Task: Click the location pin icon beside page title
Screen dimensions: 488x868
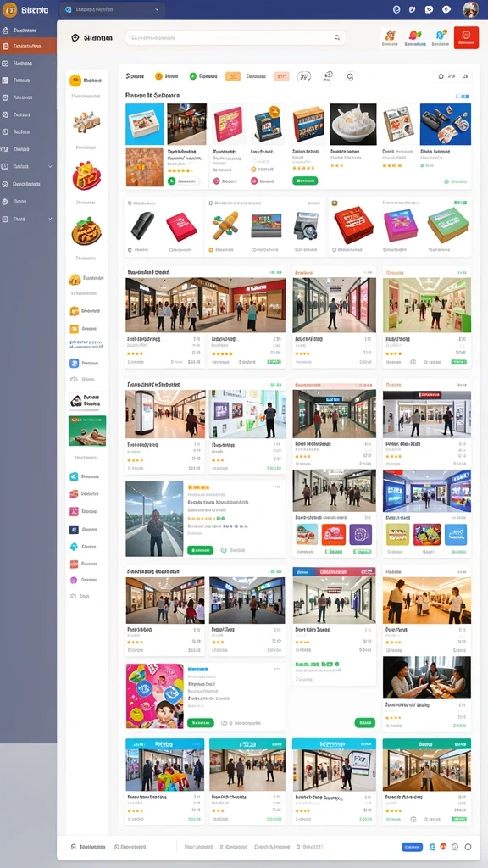Action: [75, 37]
